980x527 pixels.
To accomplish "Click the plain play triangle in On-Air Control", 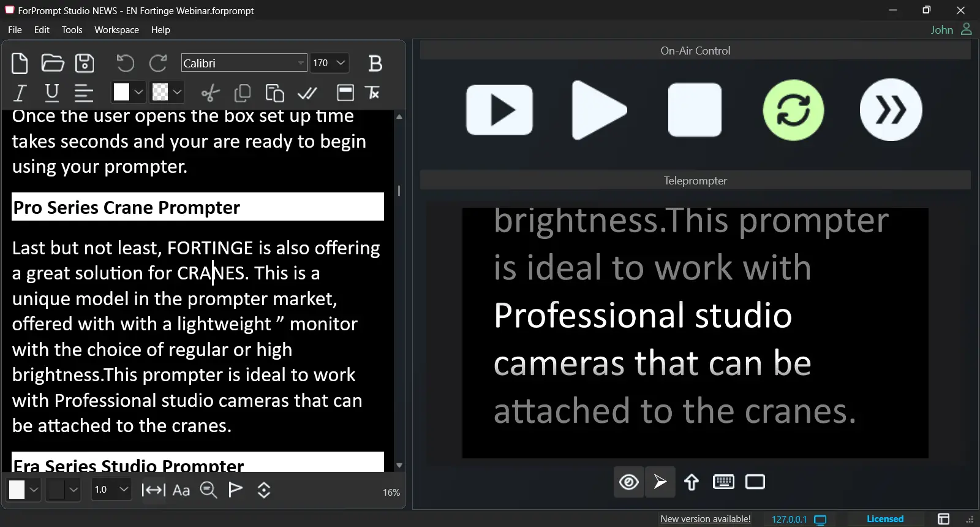I will coord(598,110).
